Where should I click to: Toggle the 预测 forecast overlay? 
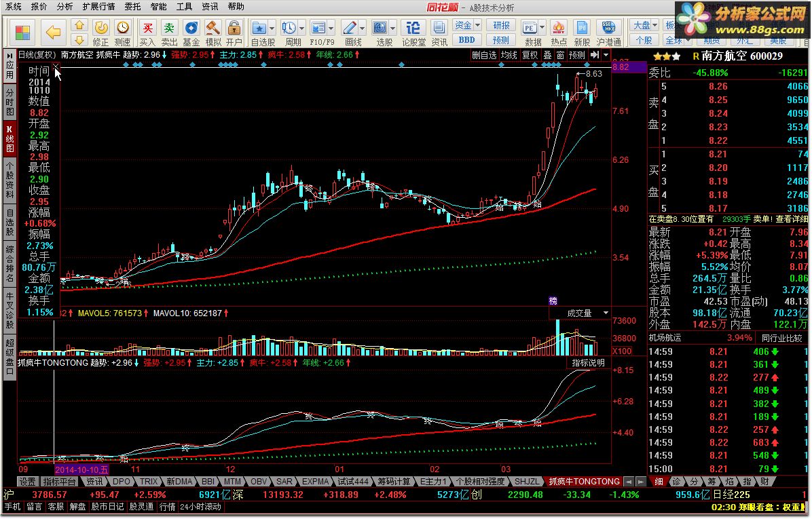click(576, 56)
